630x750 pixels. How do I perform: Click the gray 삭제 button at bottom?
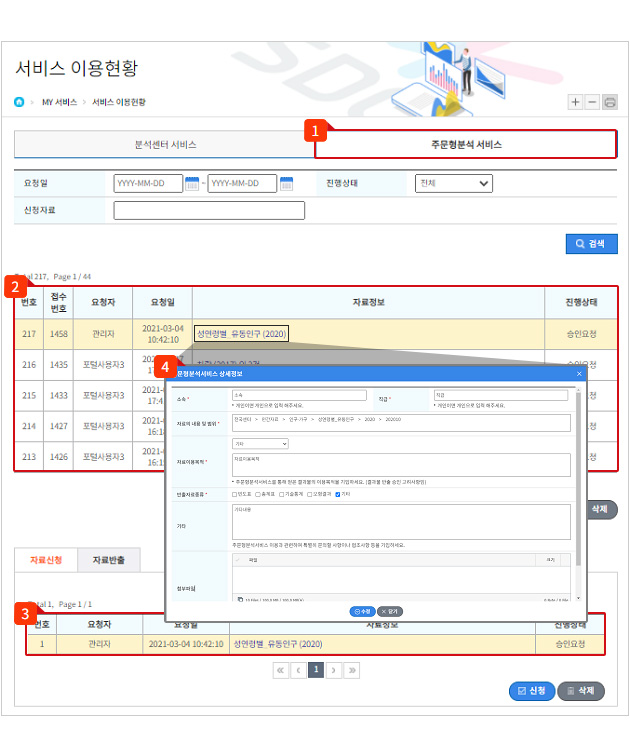point(581,691)
